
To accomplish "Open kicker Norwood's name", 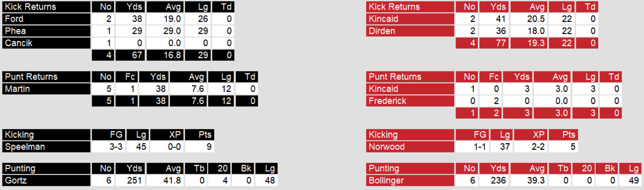I will (386, 147).
